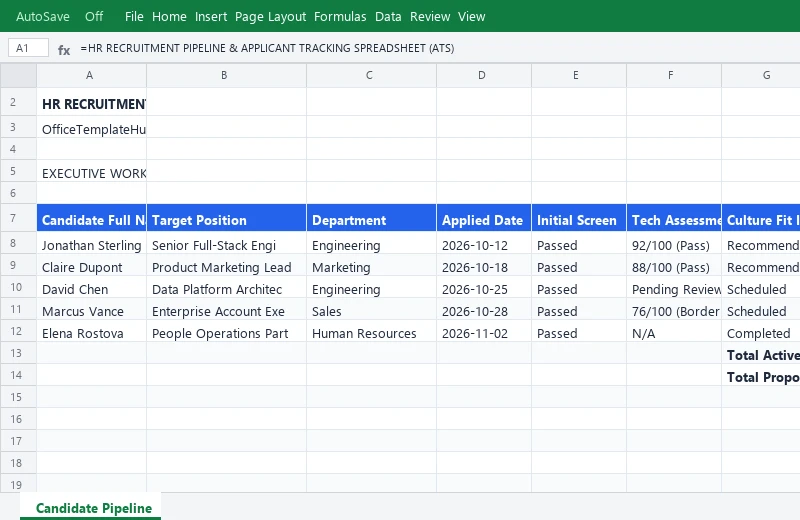The height and width of the screenshot is (520, 800).
Task: Click the 92/100 (Pass) cell
Action: 674,243
